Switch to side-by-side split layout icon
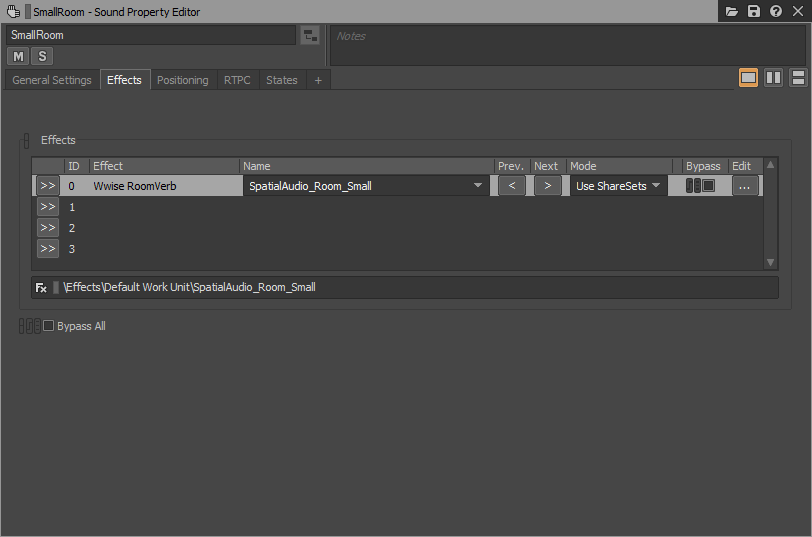Image resolution: width=812 pixels, height=537 pixels. pos(773,78)
